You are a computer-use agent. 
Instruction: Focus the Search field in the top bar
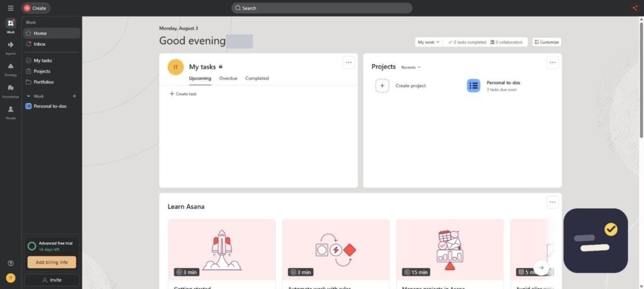[x=321, y=8]
